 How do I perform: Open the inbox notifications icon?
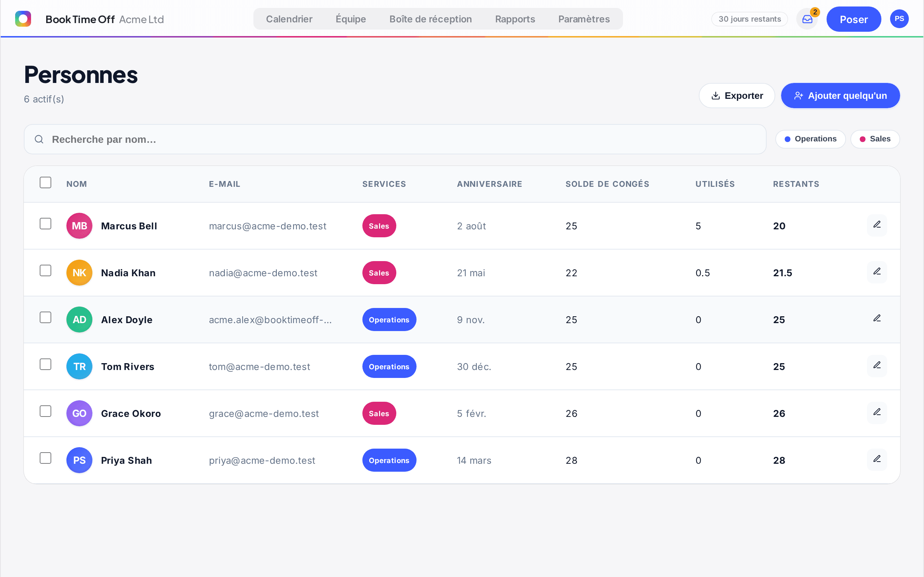[807, 19]
